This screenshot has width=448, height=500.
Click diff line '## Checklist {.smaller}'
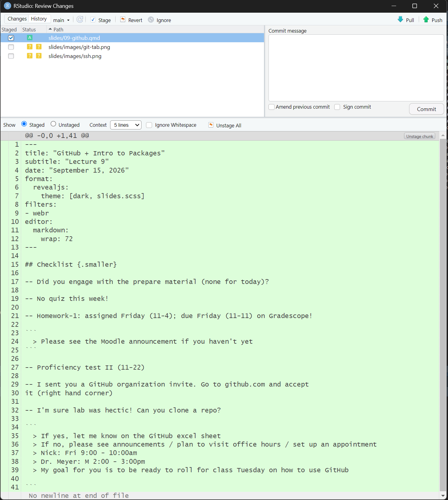click(x=71, y=265)
